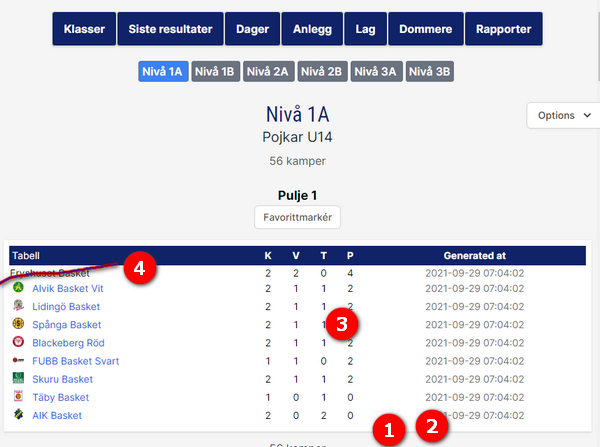Click the V column header

(296, 256)
